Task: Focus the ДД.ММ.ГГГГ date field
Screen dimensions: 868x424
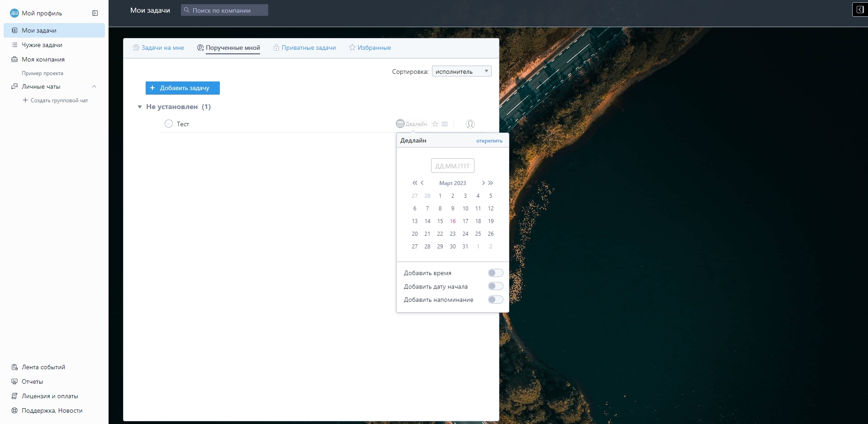Action: point(453,166)
